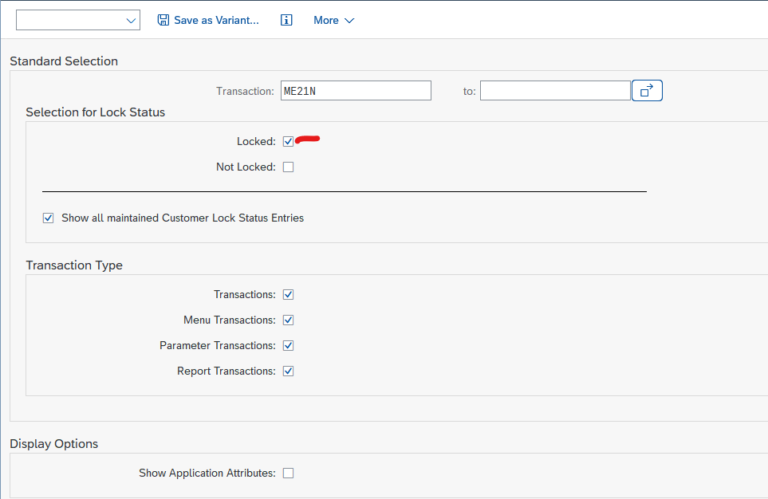
Task: Uncheck the Report Transactions checkbox
Action: (x=288, y=371)
